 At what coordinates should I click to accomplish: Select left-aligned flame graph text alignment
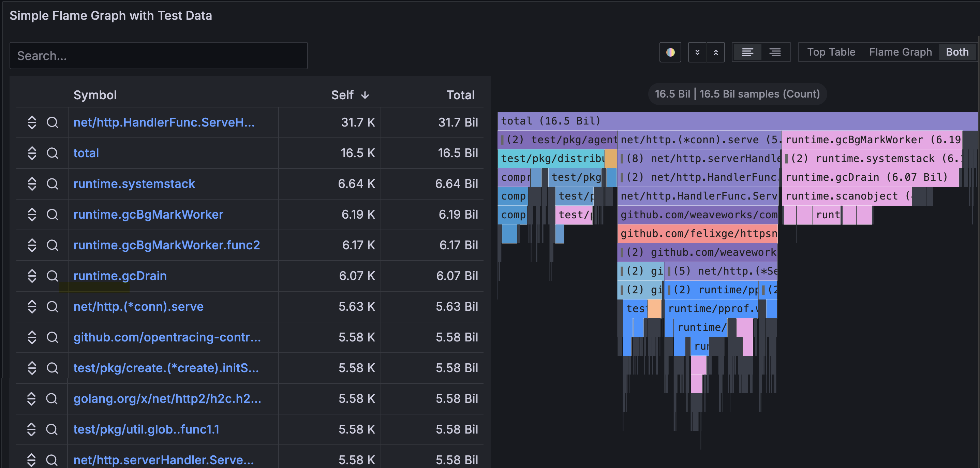(x=747, y=52)
